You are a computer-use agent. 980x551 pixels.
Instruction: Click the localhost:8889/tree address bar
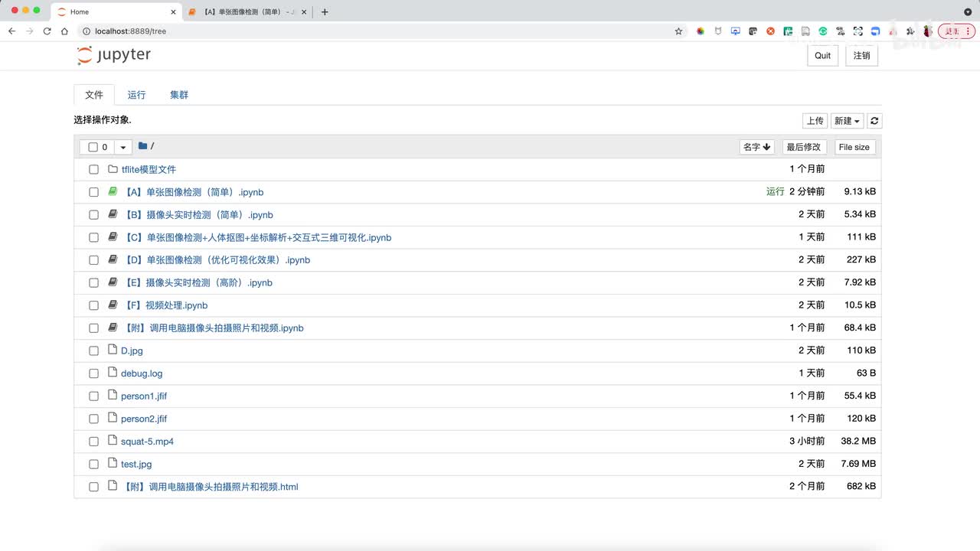(375, 31)
